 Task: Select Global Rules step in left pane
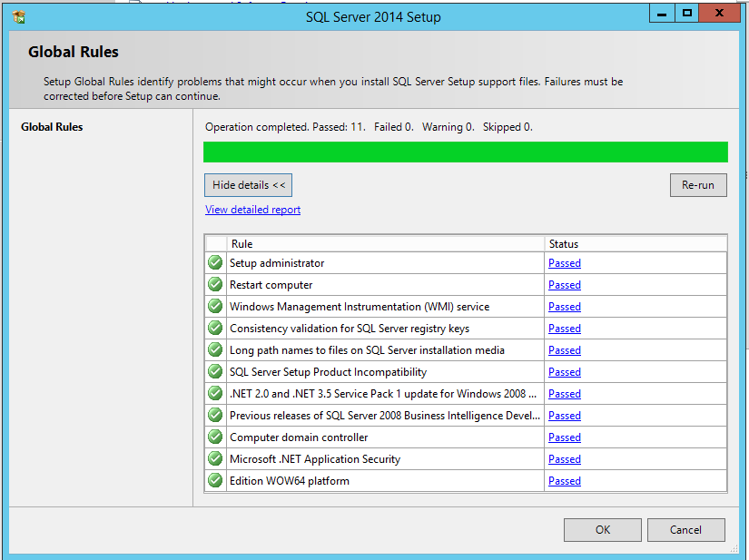point(52,127)
